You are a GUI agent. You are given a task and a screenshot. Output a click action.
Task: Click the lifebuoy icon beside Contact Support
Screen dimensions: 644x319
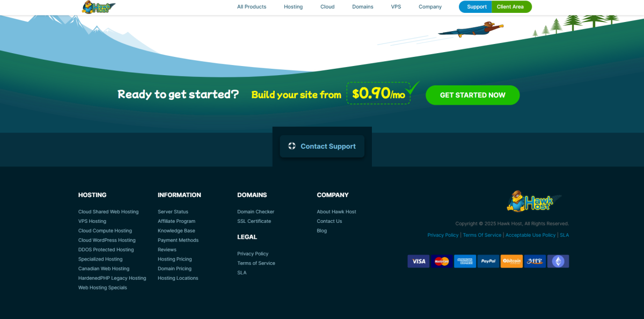click(292, 146)
